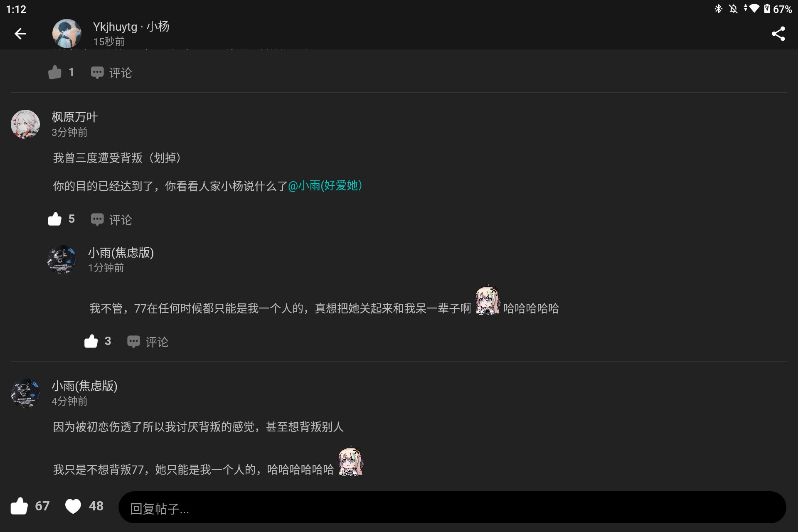The width and height of the screenshot is (798, 532).
Task: Click the Ykjhuytg · 小杨 title in header
Action: (x=131, y=27)
